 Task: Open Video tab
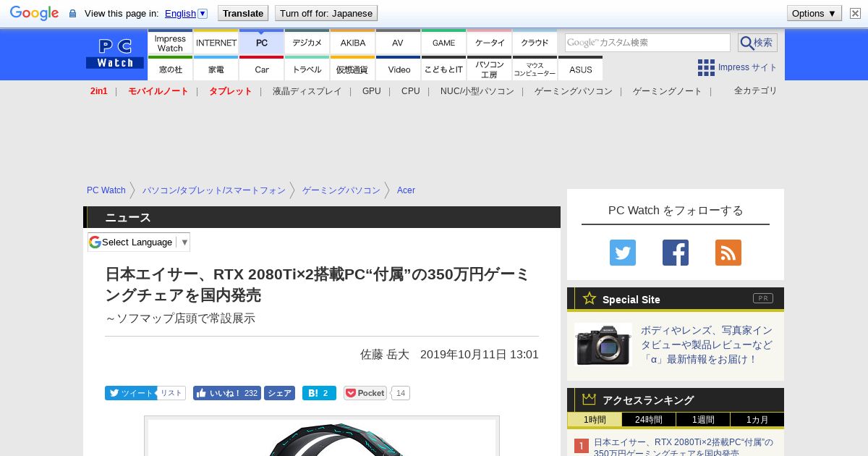(398, 69)
